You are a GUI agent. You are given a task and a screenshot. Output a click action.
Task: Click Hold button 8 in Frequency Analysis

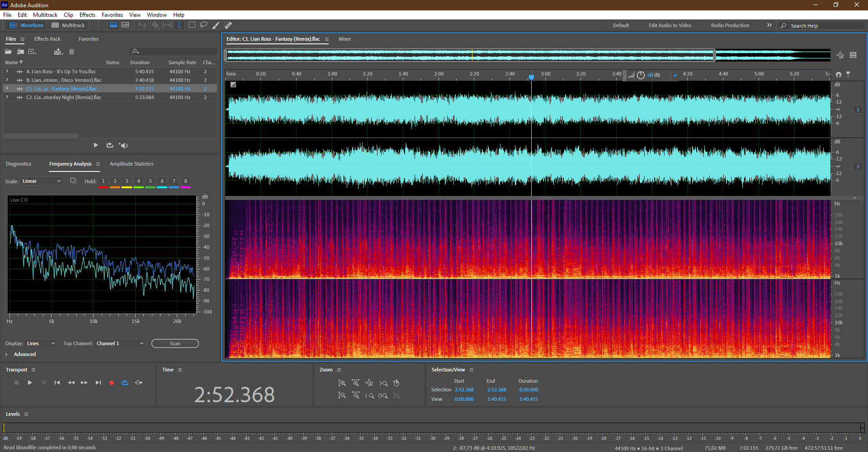tap(185, 181)
